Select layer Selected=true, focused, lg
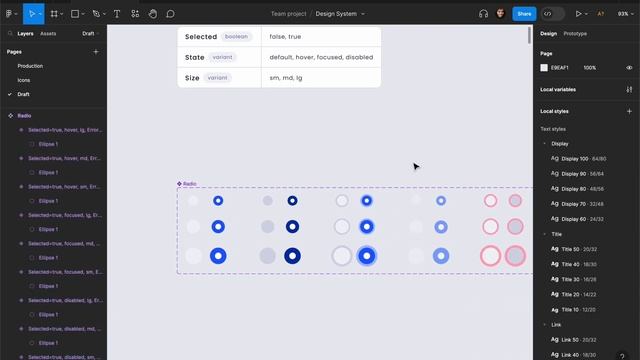This screenshot has height=360, width=640. [x=65, y=215]
